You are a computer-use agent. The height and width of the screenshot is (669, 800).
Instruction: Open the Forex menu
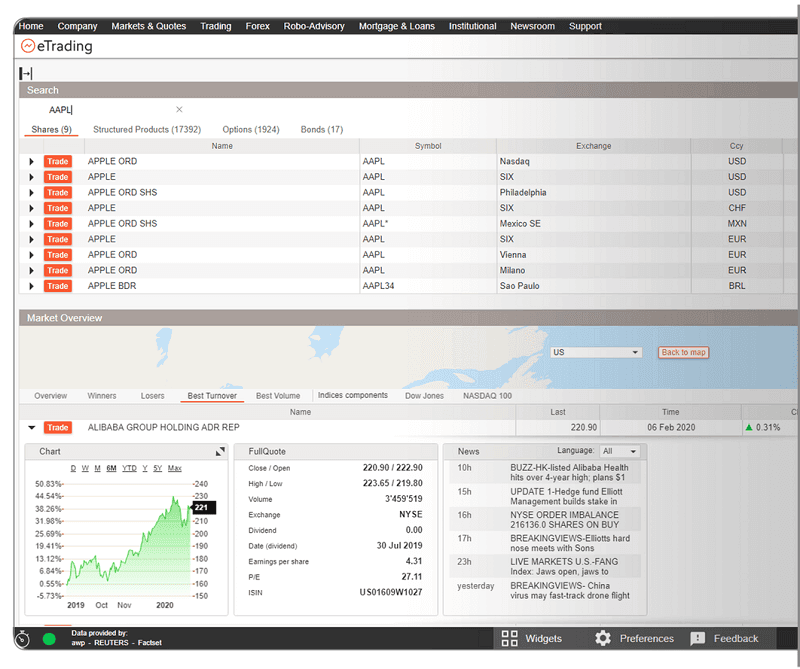(x=257, y=26)
